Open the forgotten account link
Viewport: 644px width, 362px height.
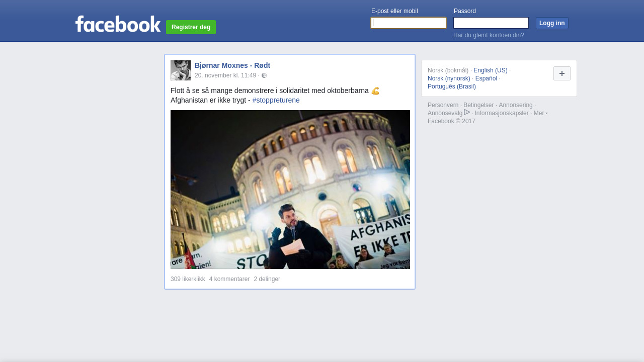(489, 35)
